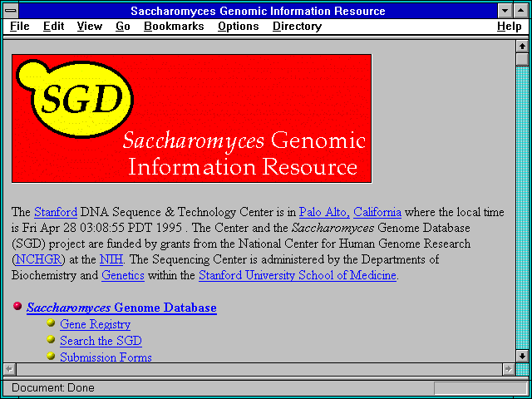Open the File menu
This screenshot has height=399, width=532.
pyautogui.click(x=20, y=26)
